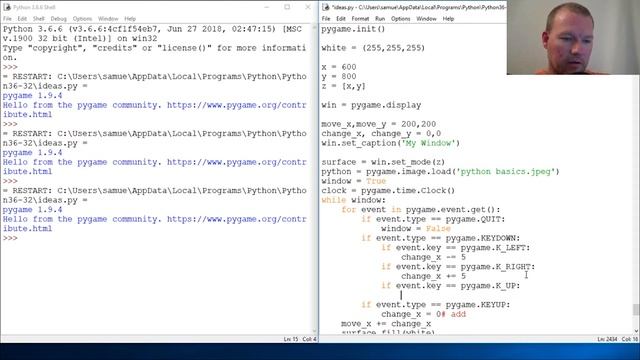Click shell status bar 'Col: 4' indicator
Viewport: 640px width, 360px height.
pyautogui.click(x=309, y=339)
